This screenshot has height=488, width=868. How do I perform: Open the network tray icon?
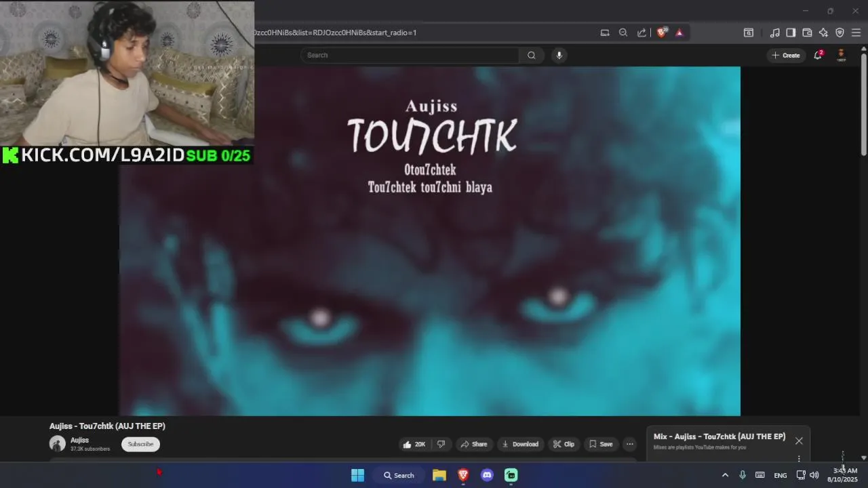pos(801,475)
